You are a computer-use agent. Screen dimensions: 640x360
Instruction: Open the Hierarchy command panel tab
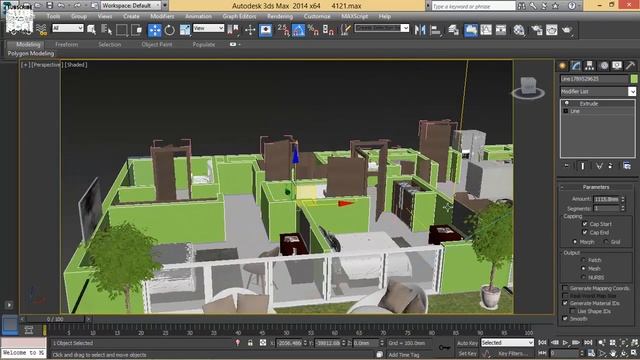[x=589, y=66]
